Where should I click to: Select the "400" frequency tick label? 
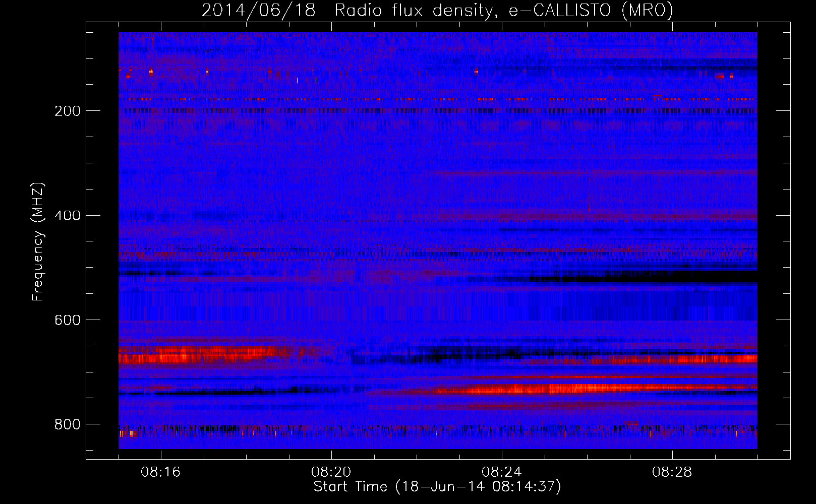pos(68,216)
